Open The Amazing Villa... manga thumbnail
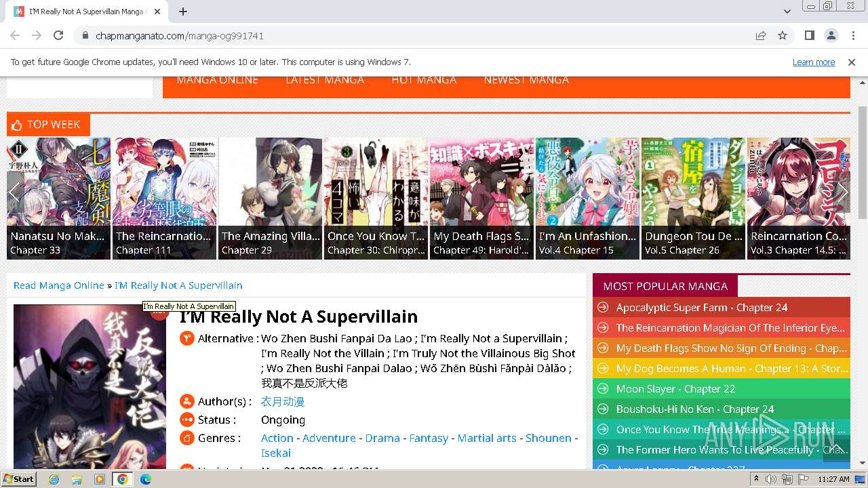The image size is (868, 488). pyautogui.click(x=270, y=198)
